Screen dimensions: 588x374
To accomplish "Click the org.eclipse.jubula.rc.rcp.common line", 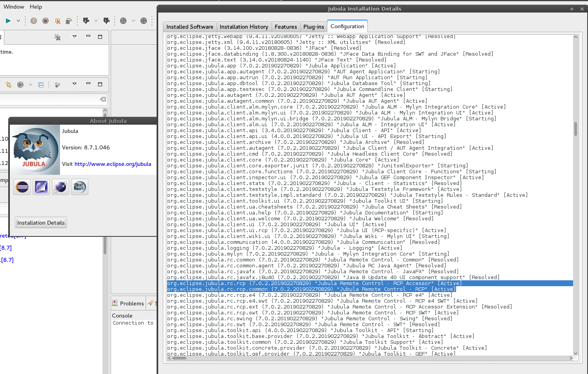I will pyautogui.click(x=311, y=289).
